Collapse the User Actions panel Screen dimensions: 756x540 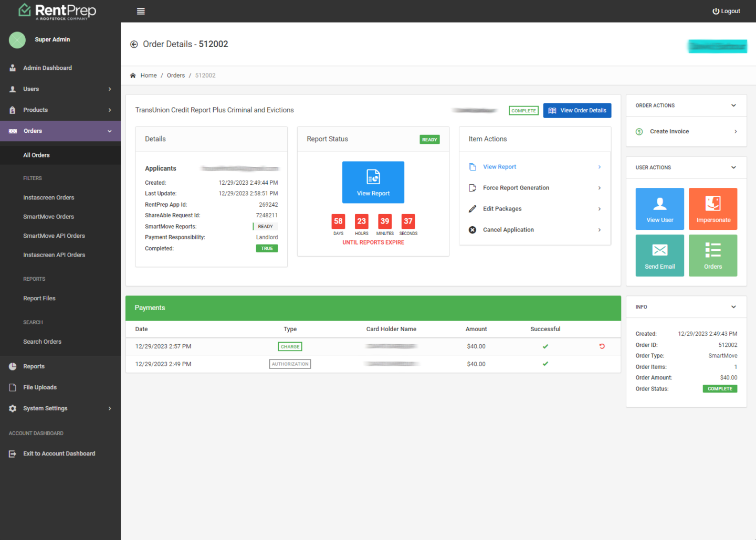pos(733,167)
